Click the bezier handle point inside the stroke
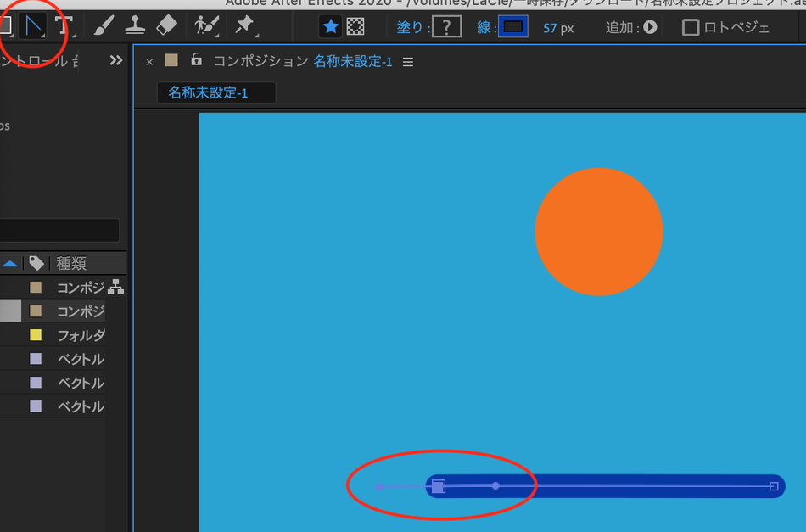This screenshot has height=532, width=806. click(x=495, y=485)
